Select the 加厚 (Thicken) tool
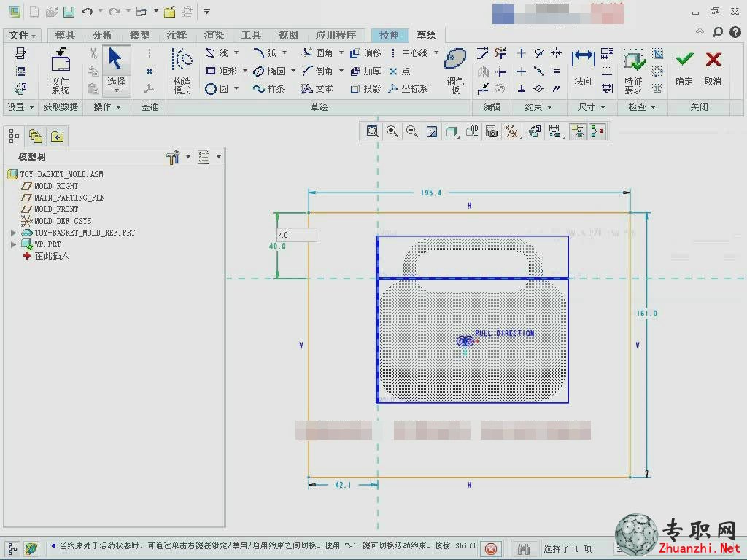Image resolution: width=747 pixels, height=560 pixels. (x=365, y=71)
